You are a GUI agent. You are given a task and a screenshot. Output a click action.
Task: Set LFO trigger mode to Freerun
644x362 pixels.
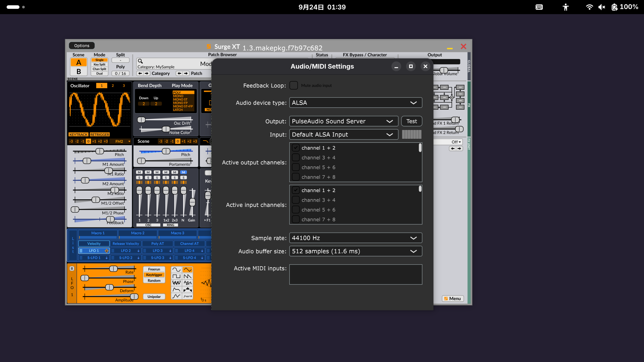tap(154, 269)
